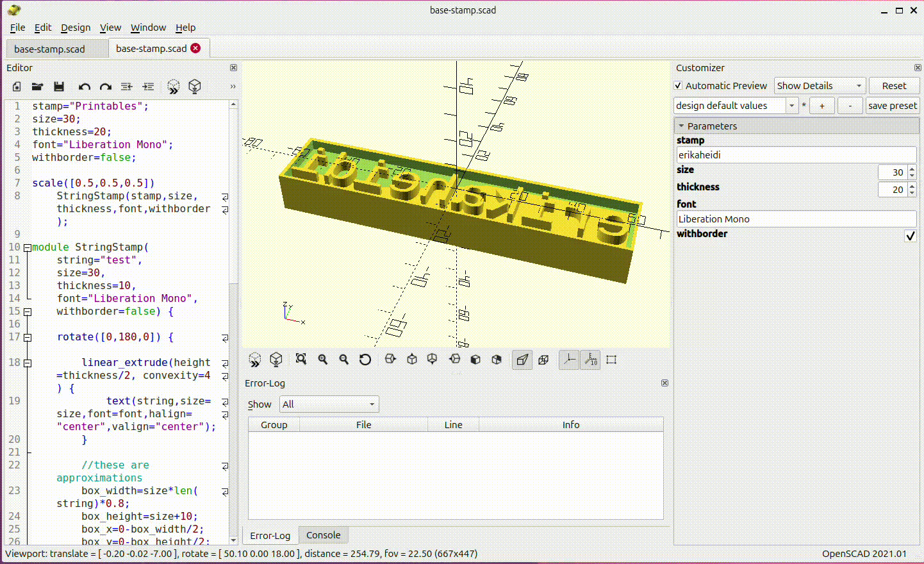Decrease the thickness value with down arrow
The image size is (924, 564).
912,194
